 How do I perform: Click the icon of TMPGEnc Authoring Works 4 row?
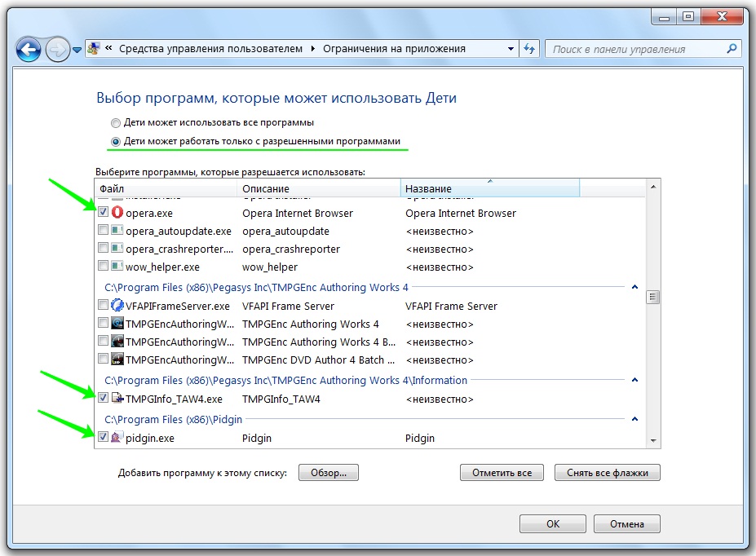(117, 324)
